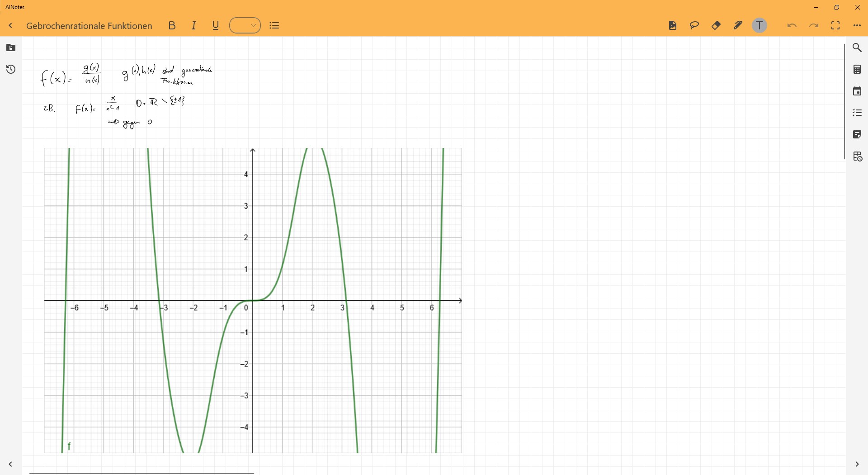Open search in the right sidebar
Viewport: 868px width, 475px height.
pos(857,47)
